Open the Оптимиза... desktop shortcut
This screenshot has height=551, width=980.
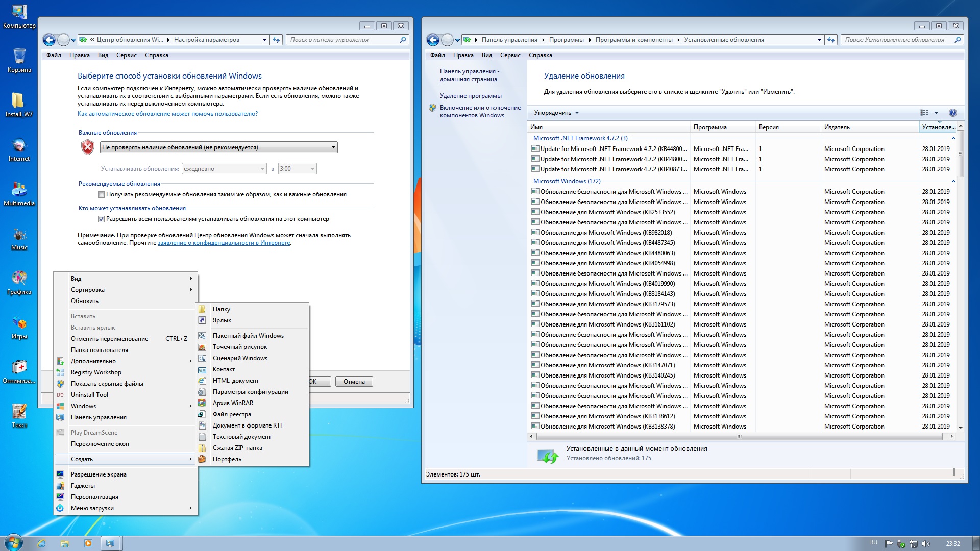(19, 367)
